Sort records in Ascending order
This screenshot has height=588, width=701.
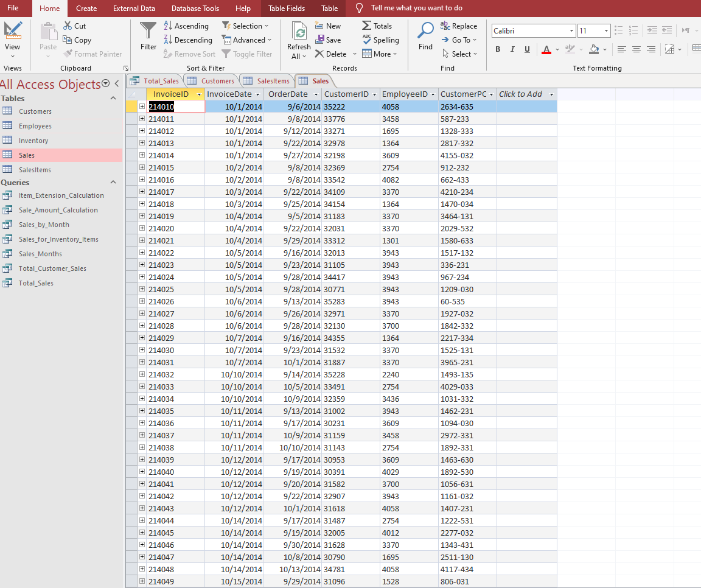click(186, 26)
